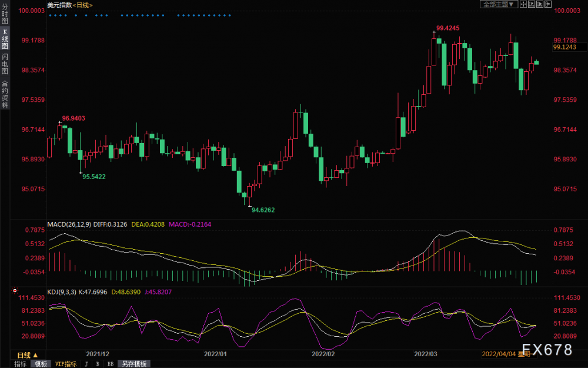Click the 97.5359 right axis label

(565, 100)
